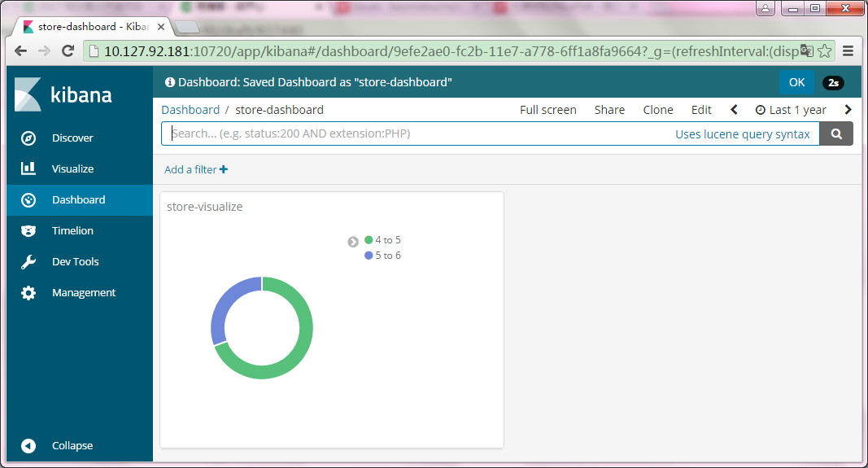The height and width of the screenshot is (468, 868).
Task: Click the Management gear icon
Action: (28, 293)
